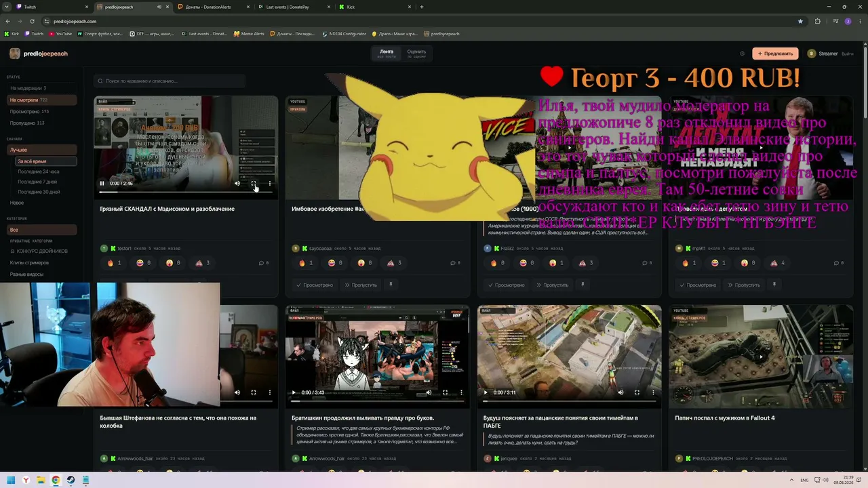This screenshot has height=488, width=868.
Task: Sort by Лучшее
Action: tap(42, 150)
